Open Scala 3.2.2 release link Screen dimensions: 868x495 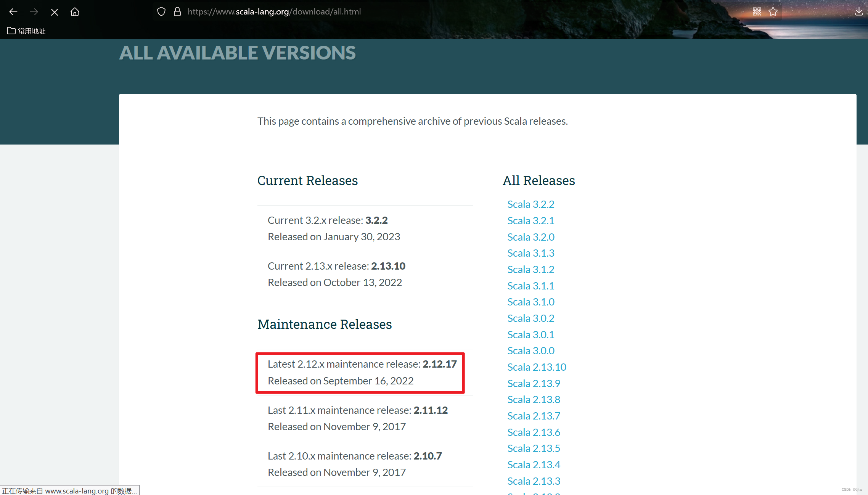click(530, 204)
